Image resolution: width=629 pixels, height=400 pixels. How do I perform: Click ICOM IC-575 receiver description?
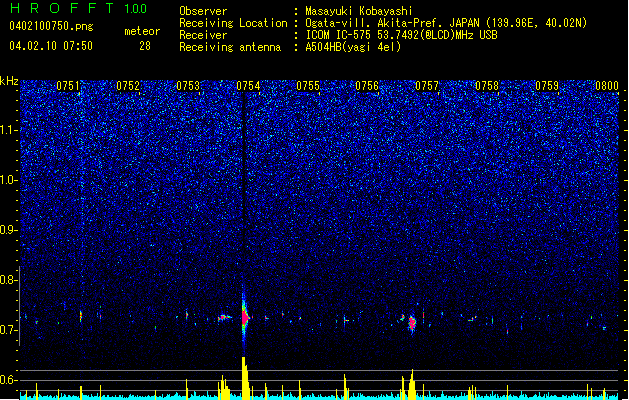(x=401, y=35)
